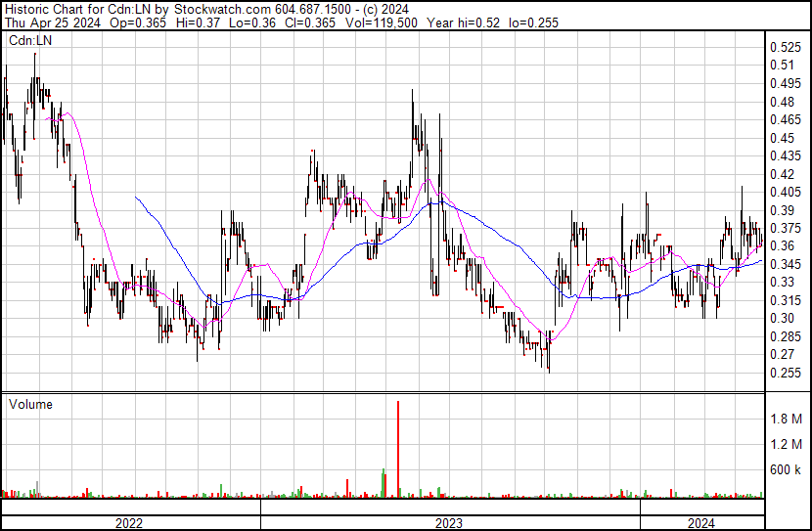812x531 pixels.
Task: Select the 2022 year marker on timeline
Action: [x=129, y=523]
